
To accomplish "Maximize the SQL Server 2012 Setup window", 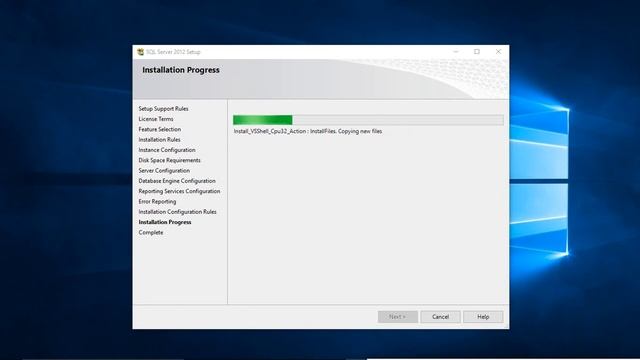I will point(477,52).
